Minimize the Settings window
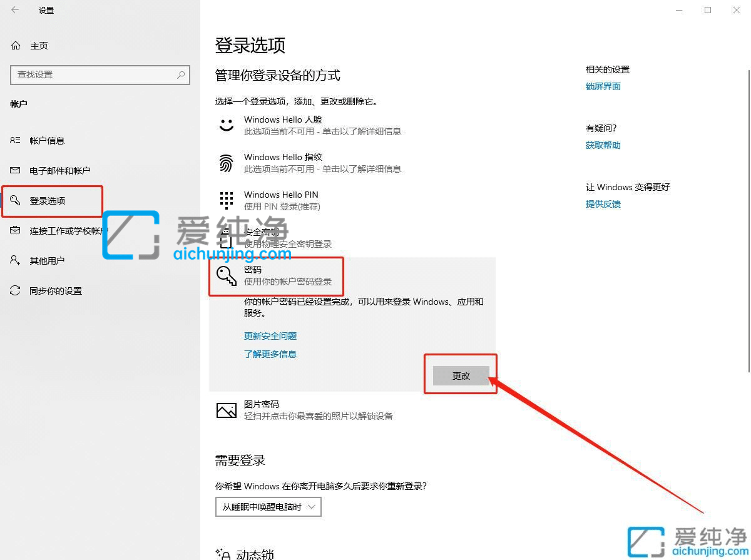This screenshot has width=751, height=560. (679, 10)
